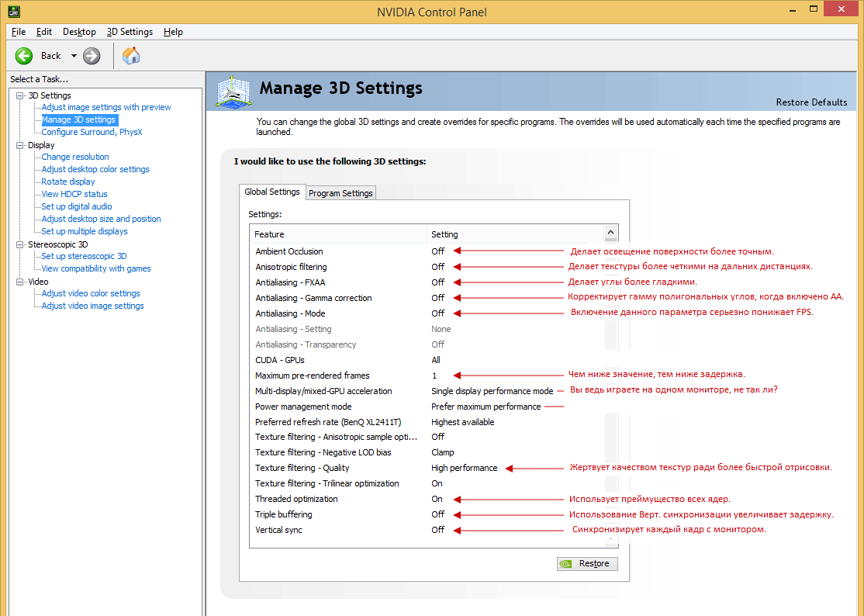Image resolution: width=864 pixels, height=616 pixels.
Task: Open the Maximum pre-rendered frames value '1'
Action: point(434,375)
